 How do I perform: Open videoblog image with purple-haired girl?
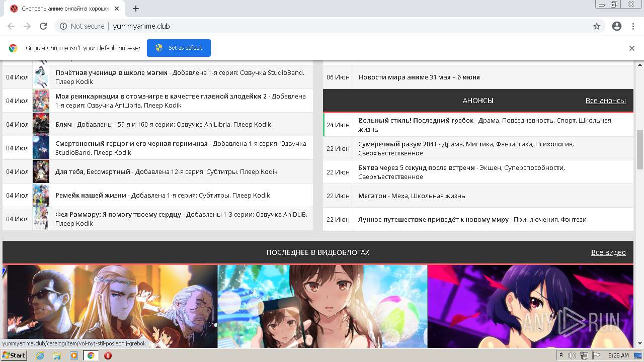(530, 306)
